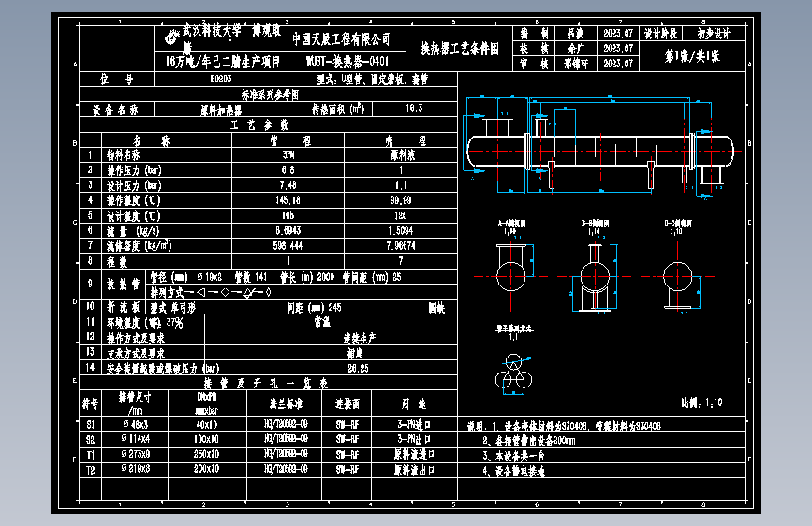Click the tube arrangement triangle diagram
Viewport: 812px width, 526px height.
pos(514,373)
